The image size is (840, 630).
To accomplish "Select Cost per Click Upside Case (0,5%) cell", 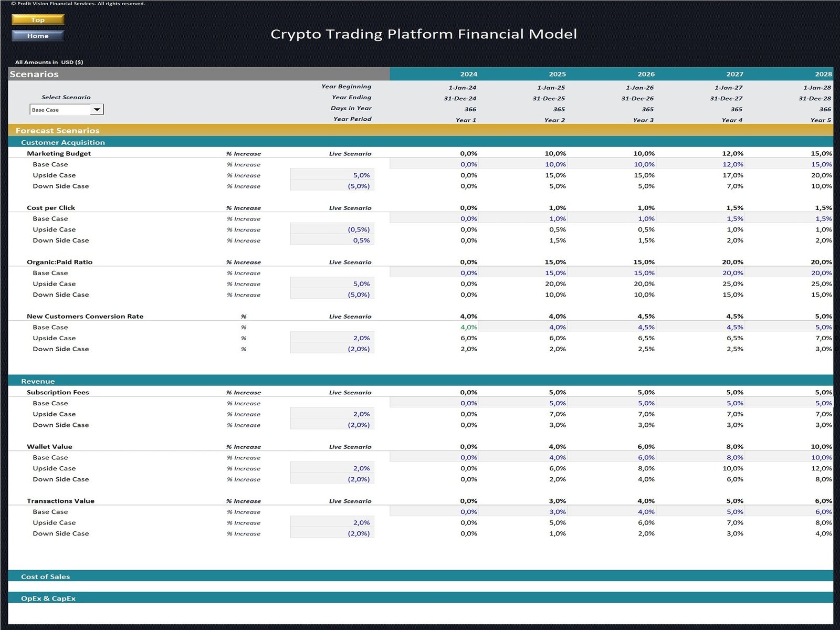I will (332, 229).
